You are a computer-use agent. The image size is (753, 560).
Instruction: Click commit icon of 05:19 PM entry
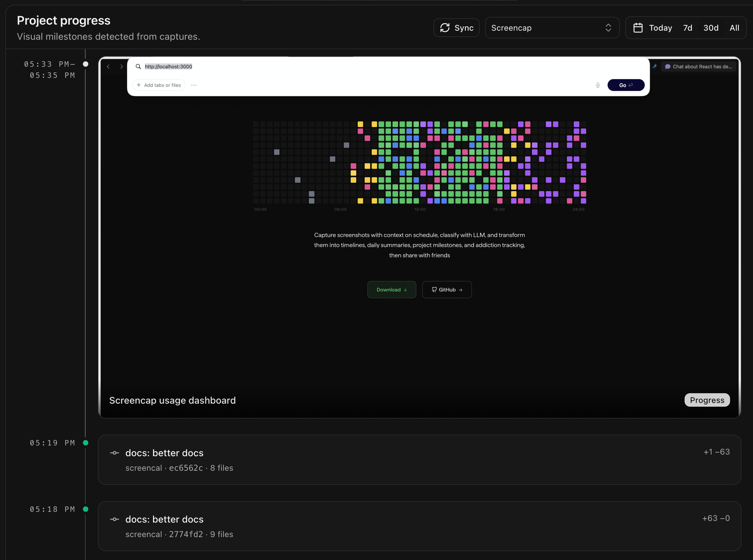tap(115, 453)
